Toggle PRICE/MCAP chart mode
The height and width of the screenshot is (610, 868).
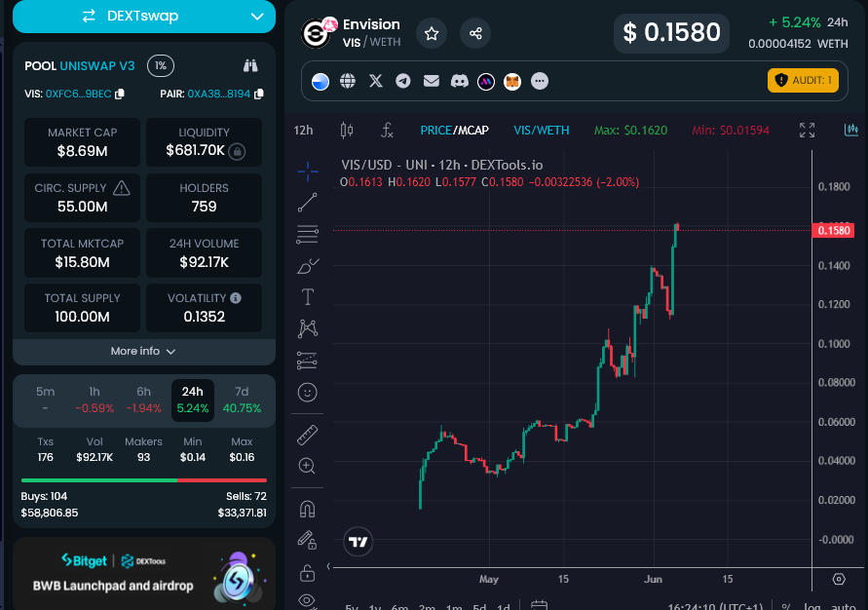tap(455, 131)
